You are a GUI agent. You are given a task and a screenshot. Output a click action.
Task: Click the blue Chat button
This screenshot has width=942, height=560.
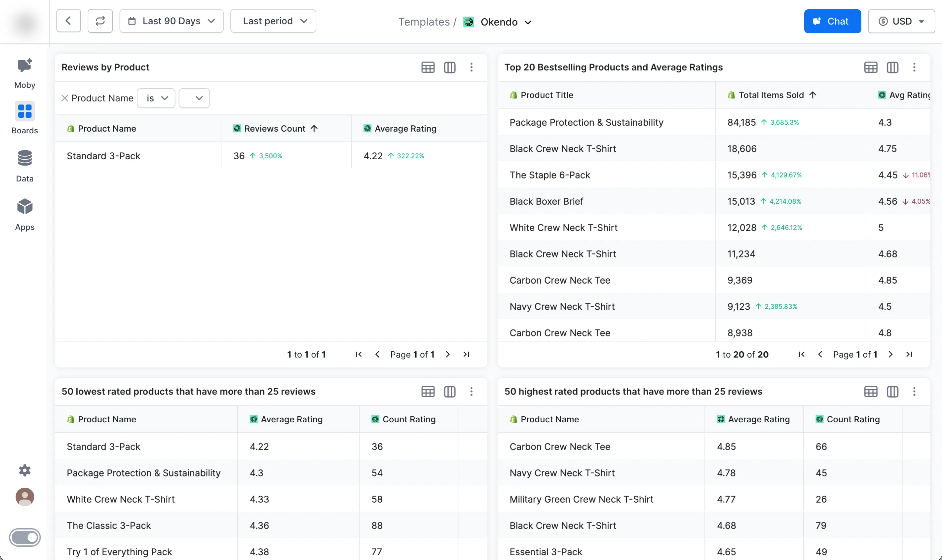832,21
